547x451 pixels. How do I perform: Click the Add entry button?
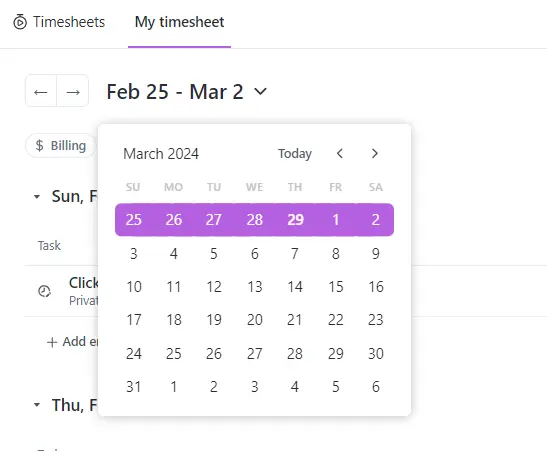pos(72,342)
